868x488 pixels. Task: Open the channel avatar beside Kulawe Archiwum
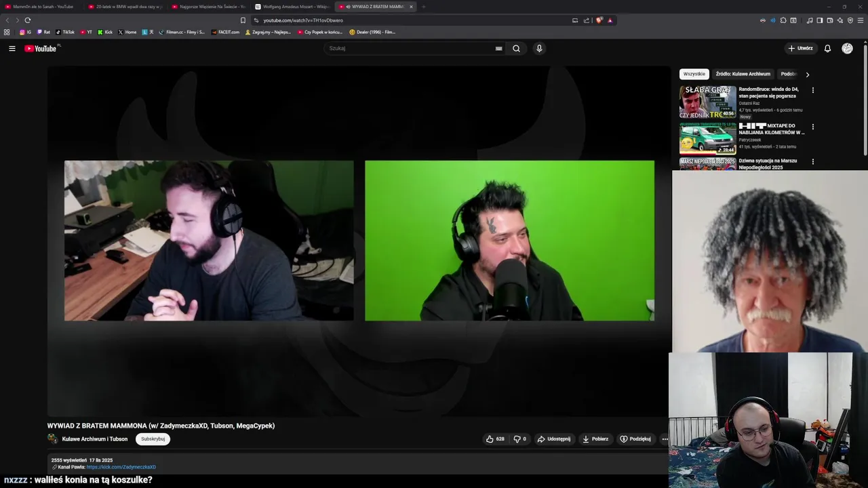pyautogui.click(x=52, y=439)
